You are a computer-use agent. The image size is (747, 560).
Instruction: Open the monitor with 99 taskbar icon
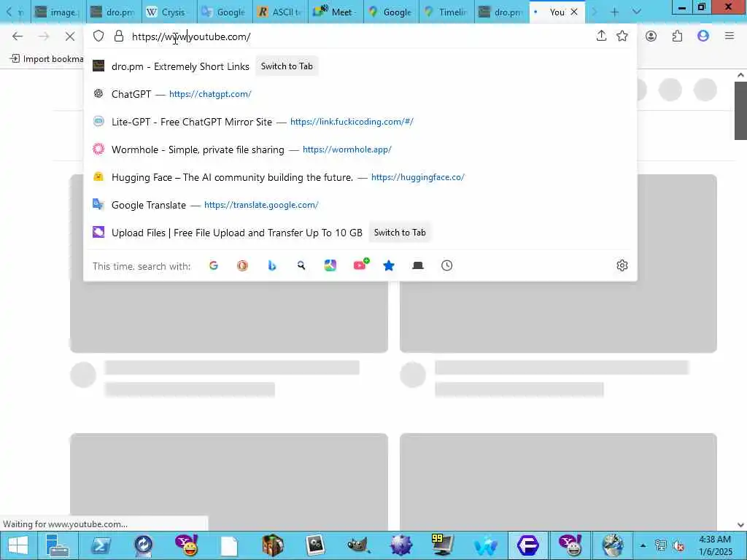[x=443, y=545]
